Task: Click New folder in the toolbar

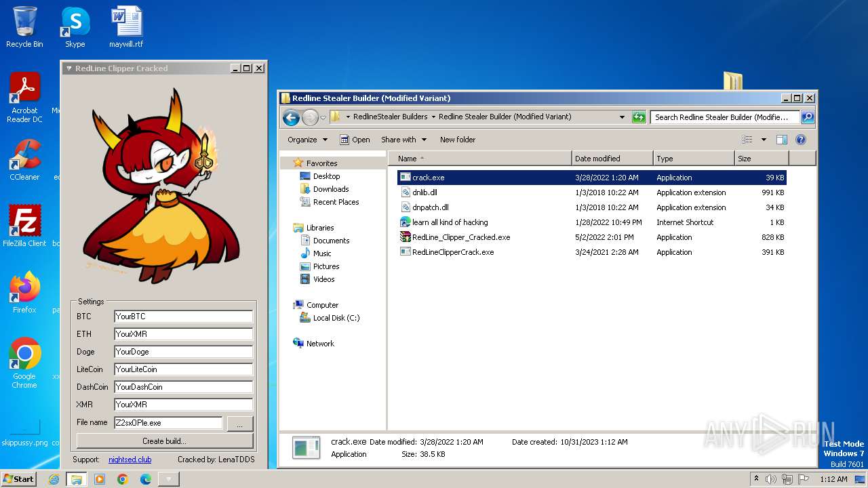Action: tap(458, 140)
